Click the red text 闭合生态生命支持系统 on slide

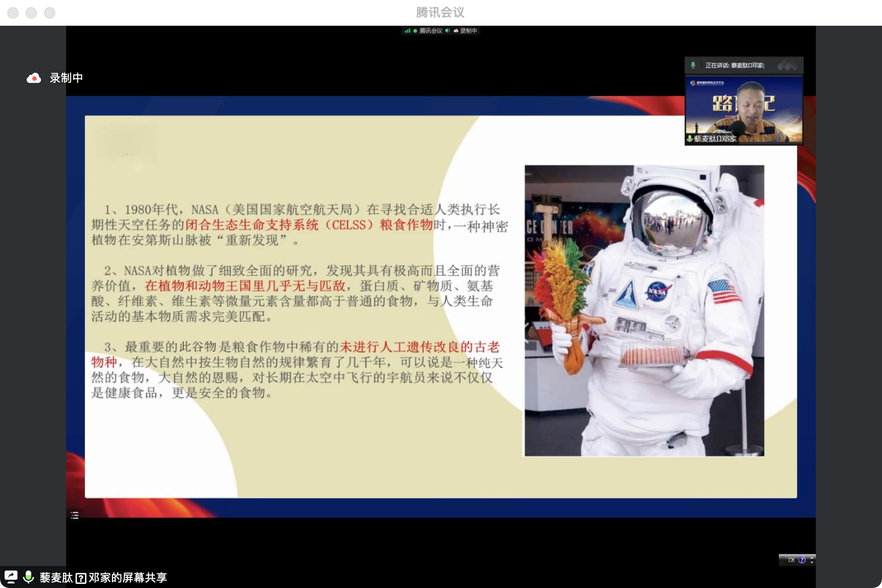pyautogui.click(x=252, y=225)
